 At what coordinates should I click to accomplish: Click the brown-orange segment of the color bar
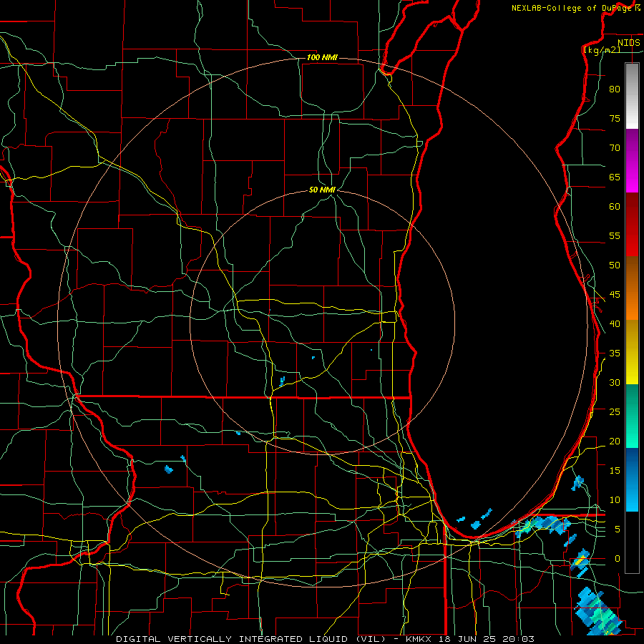point(632,288)
